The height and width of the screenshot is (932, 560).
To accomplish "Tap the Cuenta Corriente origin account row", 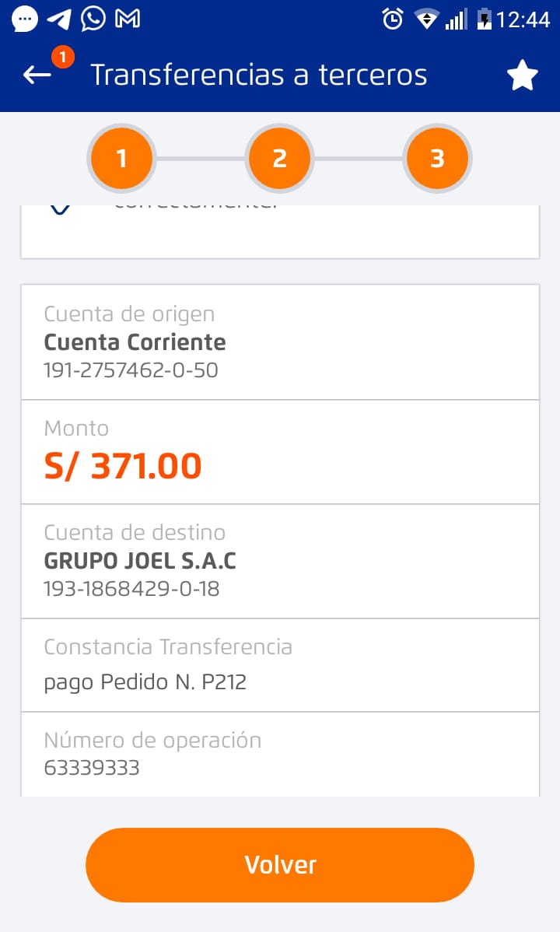I will pyautogui.click(x=279, y=342).
